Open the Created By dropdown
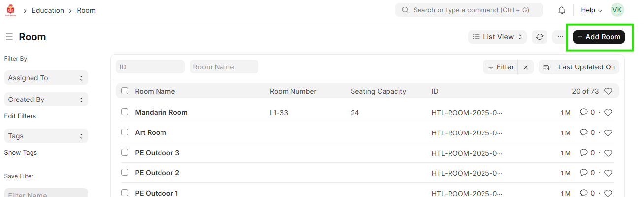This screenshot has width=644, height=197. coord(46,99)
